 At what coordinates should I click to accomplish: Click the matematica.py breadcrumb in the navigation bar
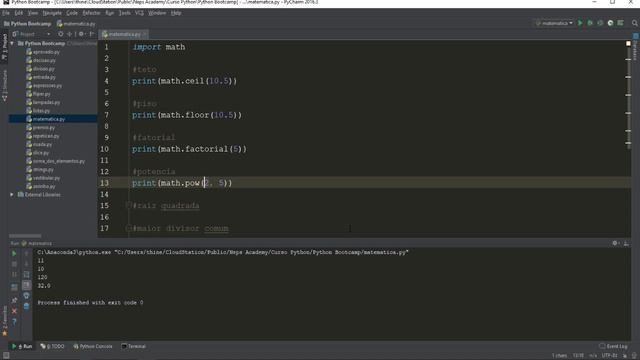click(x=76, y=24)
